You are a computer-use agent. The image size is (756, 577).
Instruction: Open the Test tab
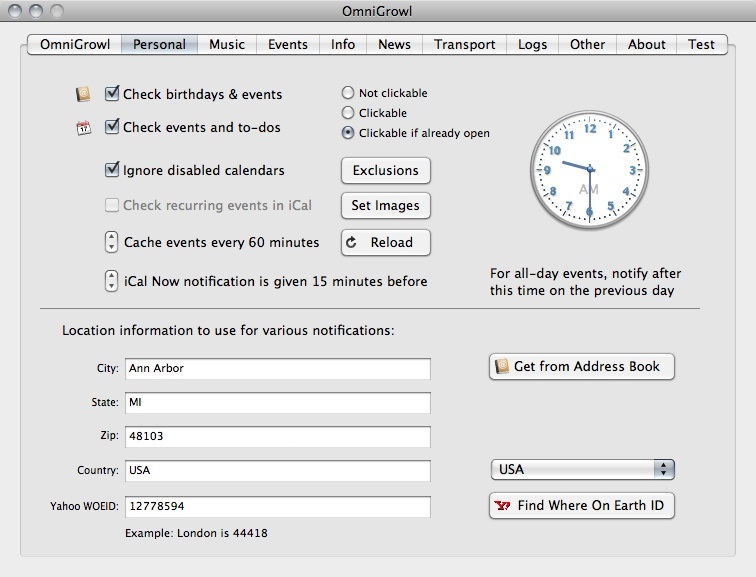(702, 44)
